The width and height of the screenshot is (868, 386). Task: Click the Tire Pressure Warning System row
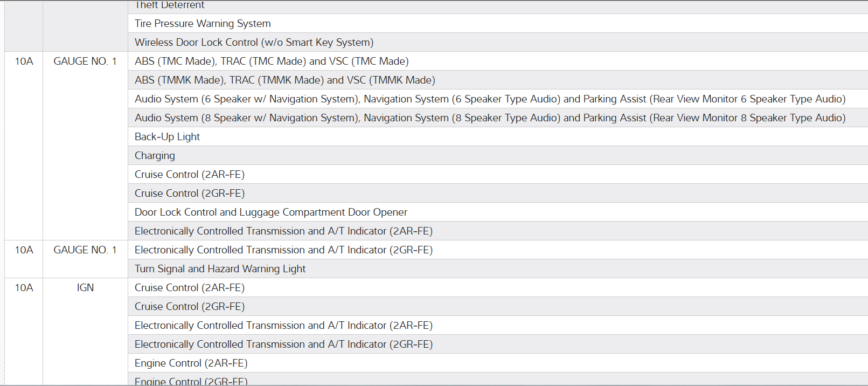[x=203, y=24]
